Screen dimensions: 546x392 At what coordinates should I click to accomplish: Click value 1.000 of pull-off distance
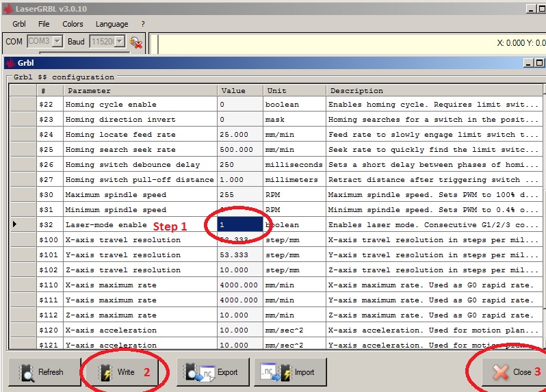pyautogui.click(x=240, y=180)
